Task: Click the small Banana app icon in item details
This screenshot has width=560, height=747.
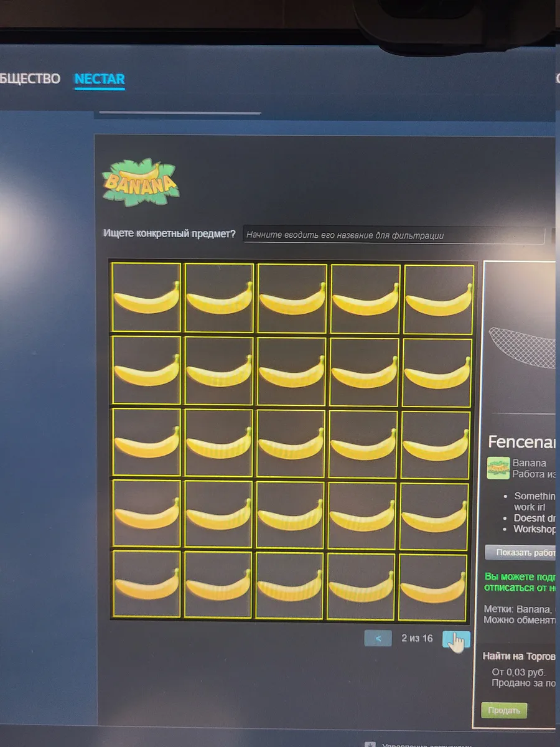Action: (498, 468)
